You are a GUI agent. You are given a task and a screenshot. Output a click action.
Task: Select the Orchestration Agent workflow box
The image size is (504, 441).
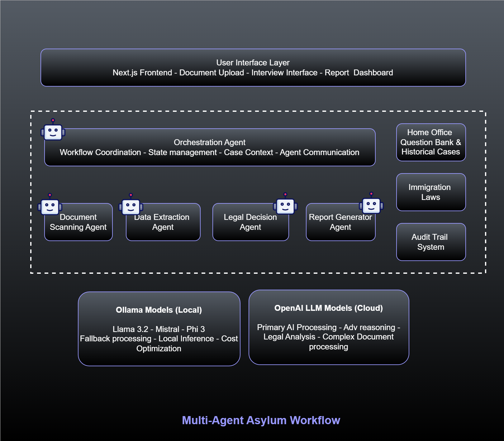coord(210,148)
